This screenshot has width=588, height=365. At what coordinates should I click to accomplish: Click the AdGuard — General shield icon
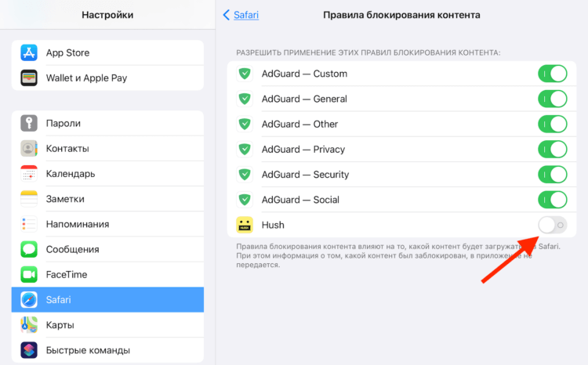tap(245, 99)
